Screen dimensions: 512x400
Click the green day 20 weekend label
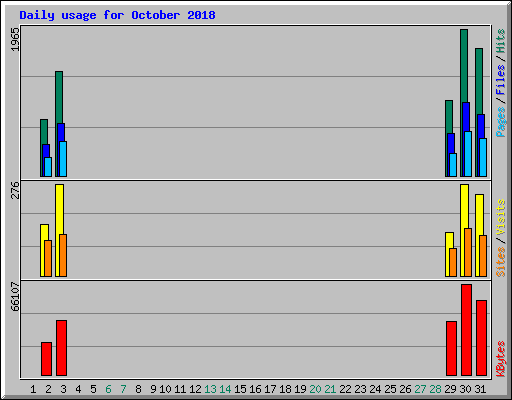[x=315, y=389]
